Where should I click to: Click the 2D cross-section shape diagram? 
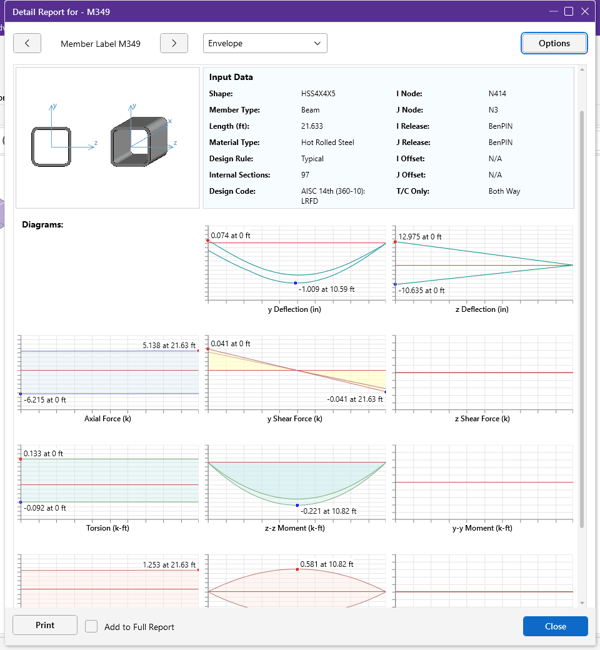click(x=51, y=147)
